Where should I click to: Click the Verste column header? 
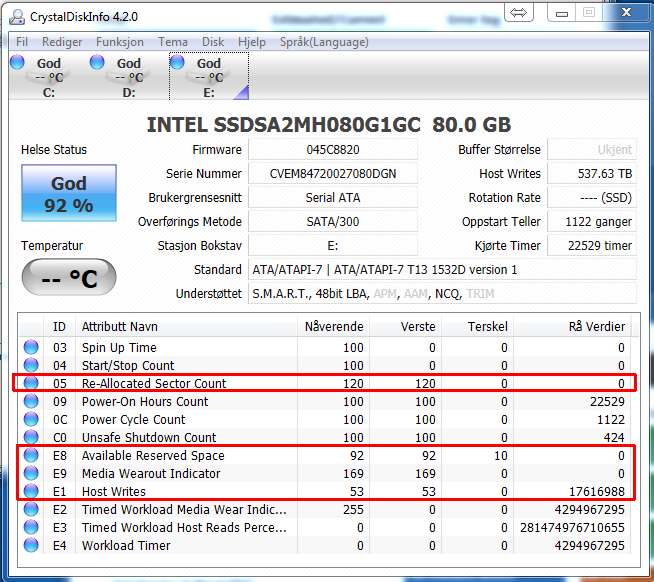click(405, 326)
